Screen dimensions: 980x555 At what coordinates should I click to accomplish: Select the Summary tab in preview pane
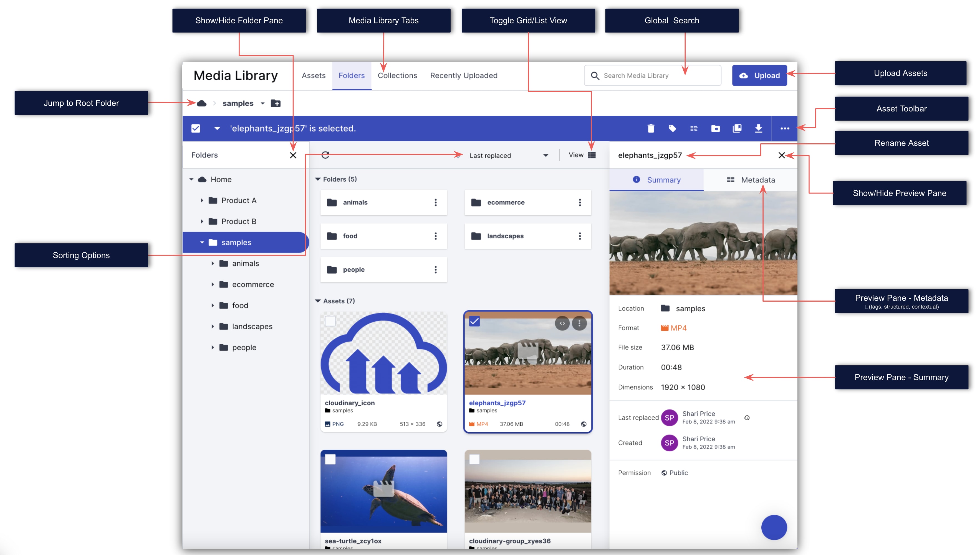pyautogui.click(x=656, y=180)
